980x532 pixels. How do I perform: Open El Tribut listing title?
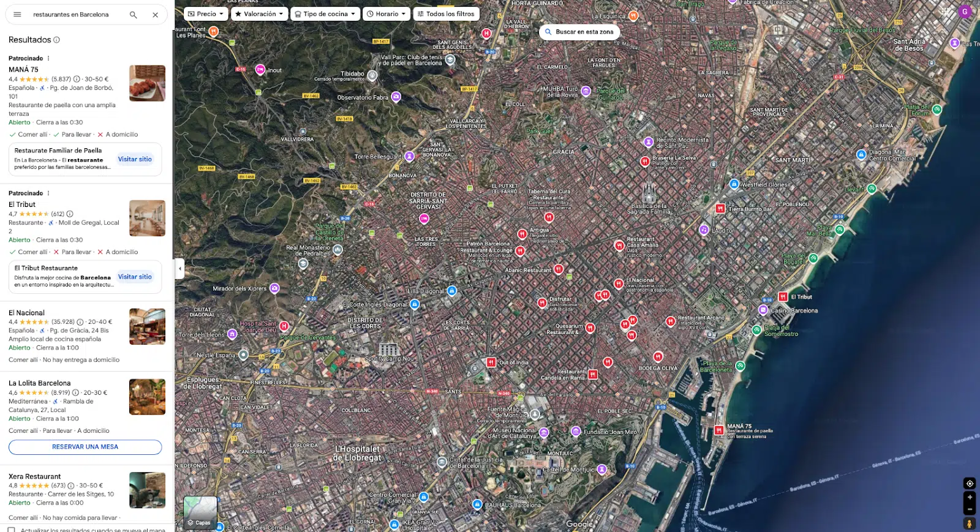click(22, 204)
